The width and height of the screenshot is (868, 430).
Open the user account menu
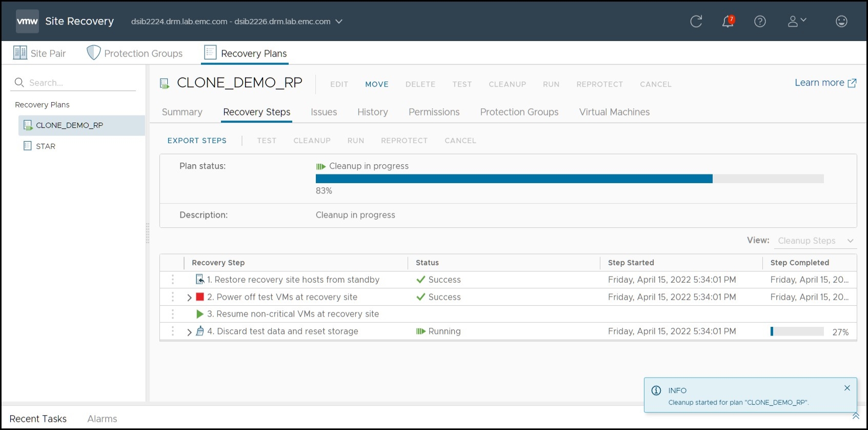tap(797, 21)
